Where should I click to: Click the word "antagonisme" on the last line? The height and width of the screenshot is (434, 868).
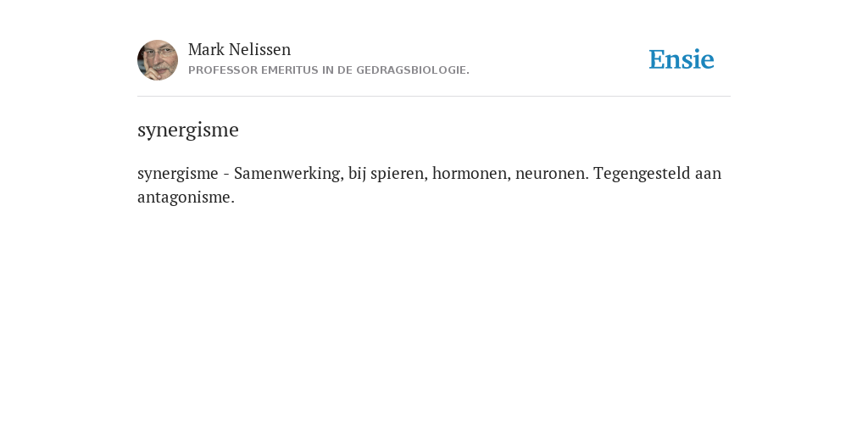pyautogui.click(x=184, y=198)
